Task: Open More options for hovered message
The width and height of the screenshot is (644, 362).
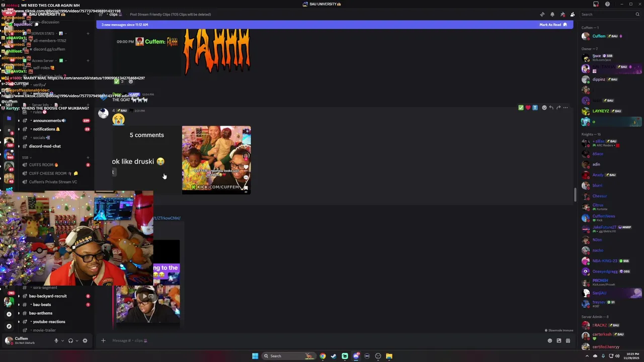Action: tap(566, 108)
